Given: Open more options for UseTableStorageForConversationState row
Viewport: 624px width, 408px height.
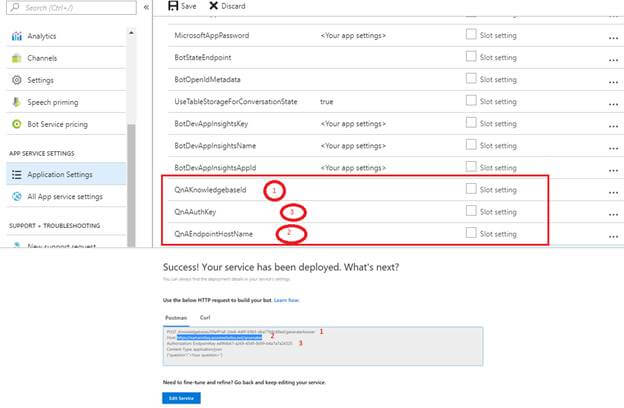Looking at the screenshot, I should 613,104.
